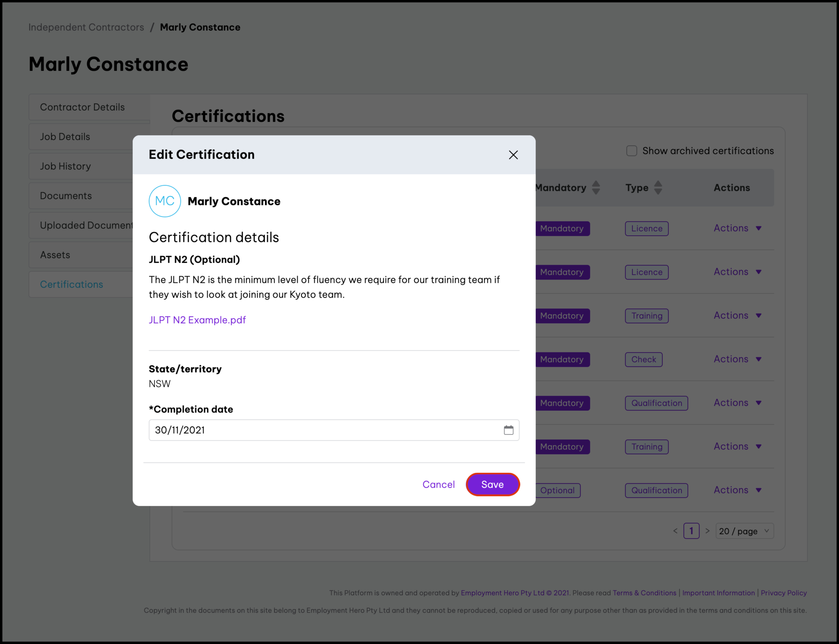Go to the previous page arrow
The width and height of the screenshot is (839, 644).
675,531
